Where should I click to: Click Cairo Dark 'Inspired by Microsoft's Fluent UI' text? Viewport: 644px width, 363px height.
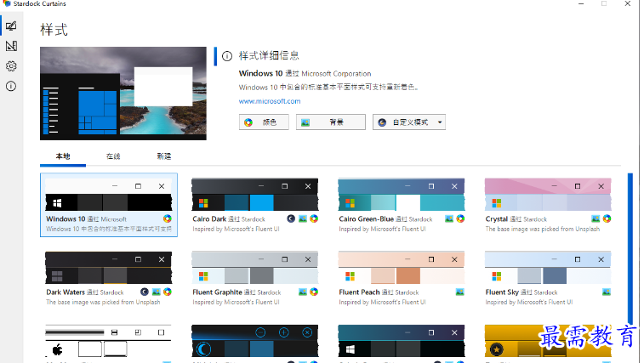point(236,229)
